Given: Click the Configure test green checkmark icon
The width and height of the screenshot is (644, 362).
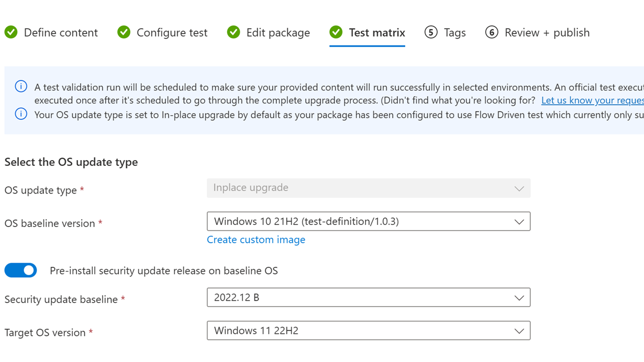Looking at the screenshot, I should point(124,32).
